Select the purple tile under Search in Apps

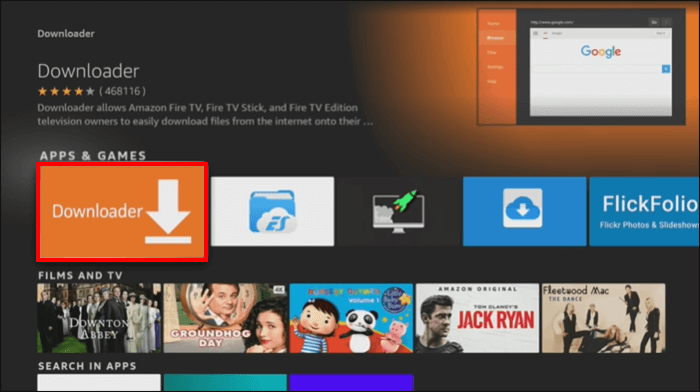[x=351, y=383]
